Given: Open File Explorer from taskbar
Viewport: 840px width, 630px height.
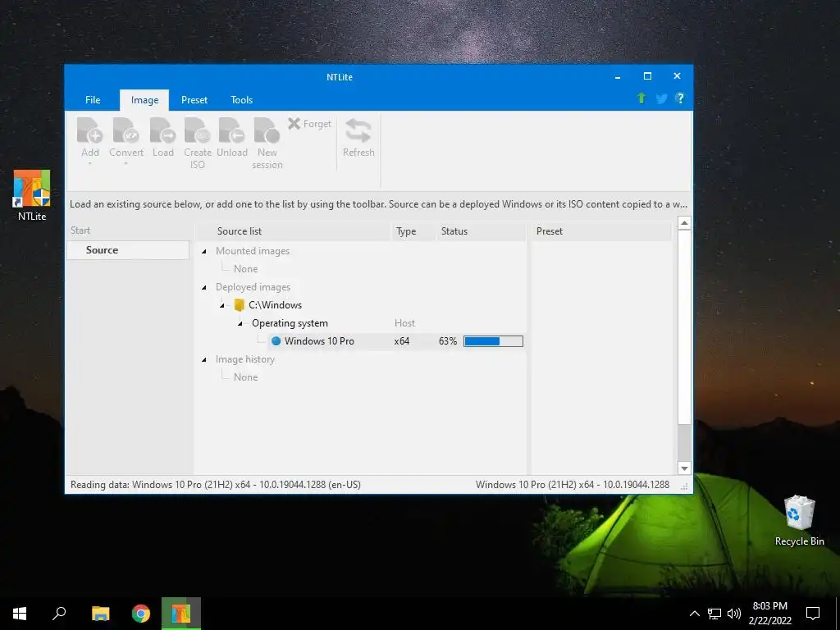Looking at the screenshot, I should pos(100,614).
